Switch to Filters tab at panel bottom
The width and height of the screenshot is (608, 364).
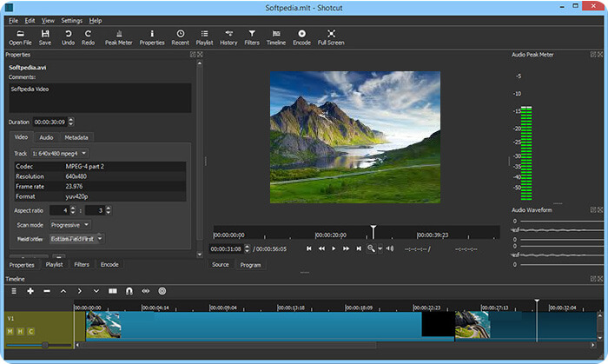pyautogui.click(x=82, y=265)
